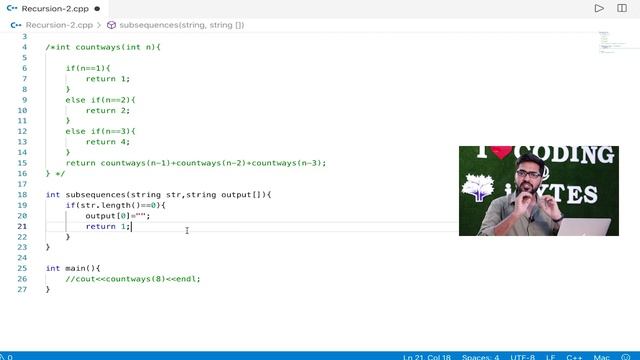Click the Mac configuration indicator
Screen dimensions: 640x360
[x=601, y=357]
